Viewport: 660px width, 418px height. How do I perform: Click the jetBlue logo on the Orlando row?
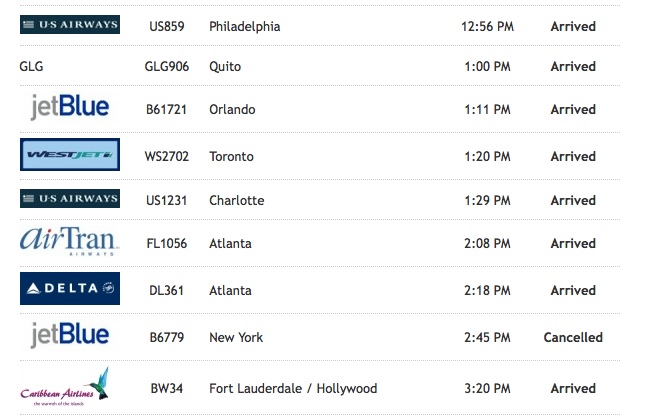point(70,108)
